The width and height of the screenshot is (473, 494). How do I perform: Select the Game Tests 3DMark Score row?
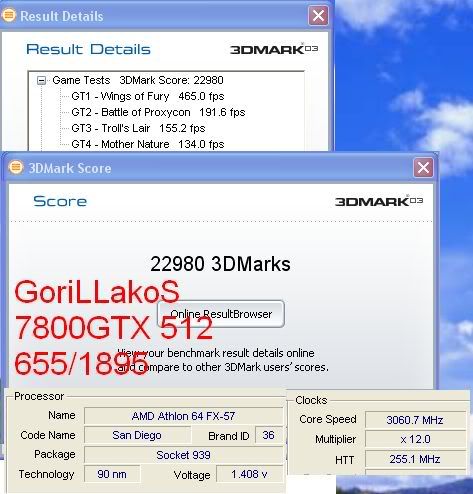(138, 80)
